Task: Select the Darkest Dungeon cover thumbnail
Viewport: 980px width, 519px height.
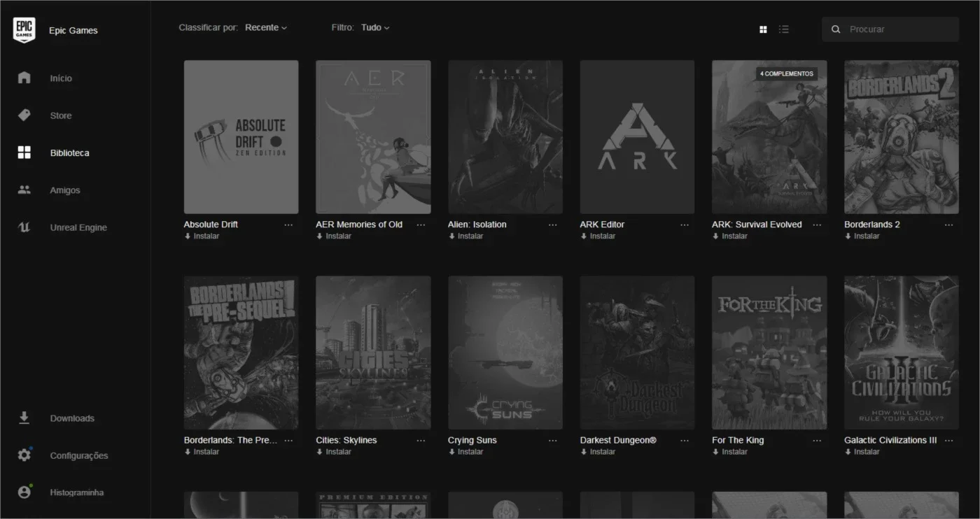Action: point(637,353)
